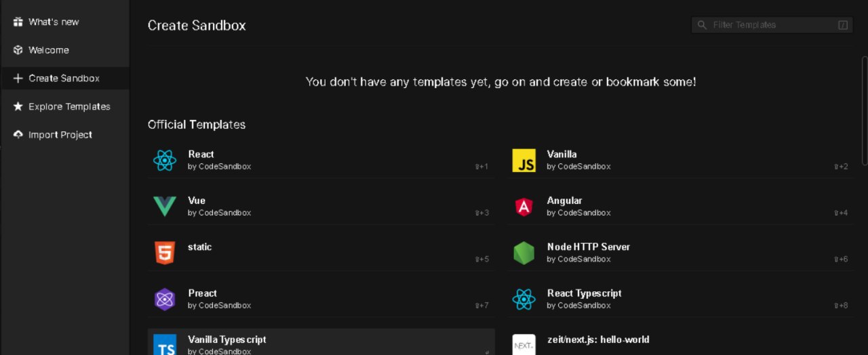The width and height of the screenshot is (868, 355).
Task: Click the Create Sandbox page heading
Action: point(197,26)
